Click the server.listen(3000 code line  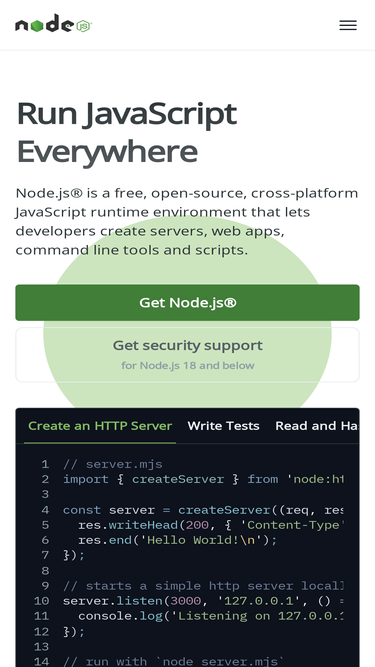coord(203,601)
